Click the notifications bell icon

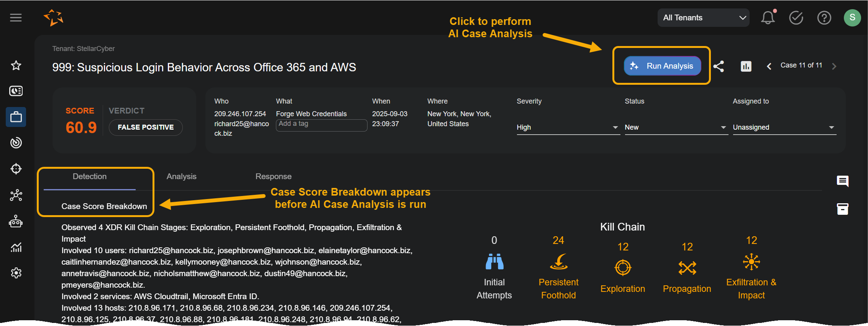pos(768,18)
